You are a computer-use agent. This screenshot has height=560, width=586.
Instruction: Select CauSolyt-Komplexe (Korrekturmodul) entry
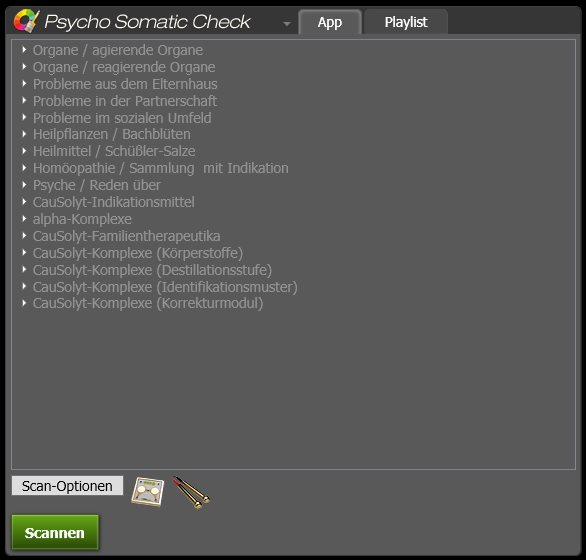pos(148,303)
